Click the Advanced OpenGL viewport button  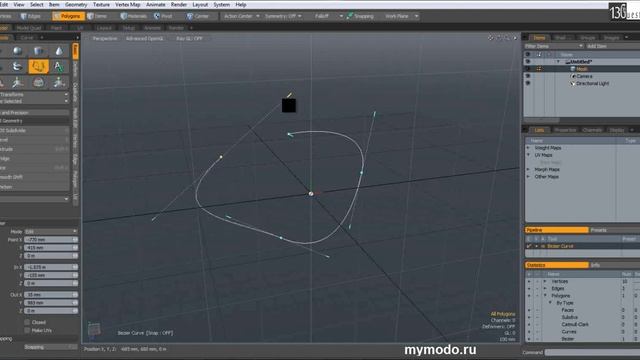pyautogui.click(x=144, y=38)
